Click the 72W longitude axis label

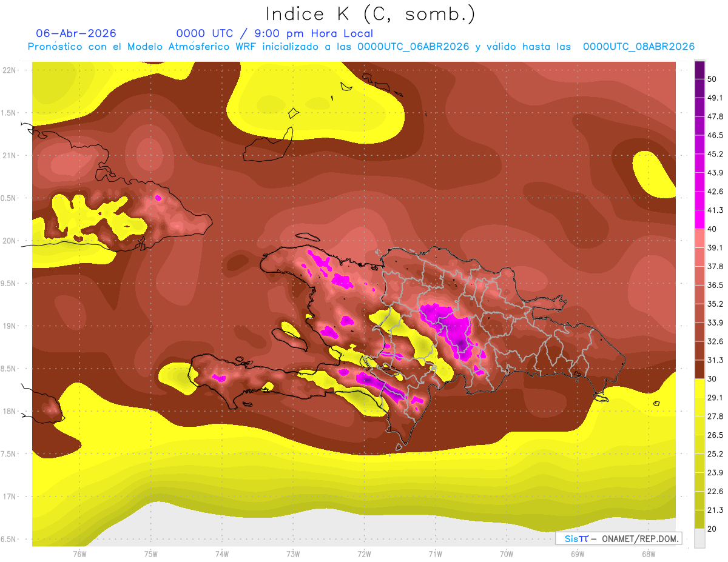(364, 554)
